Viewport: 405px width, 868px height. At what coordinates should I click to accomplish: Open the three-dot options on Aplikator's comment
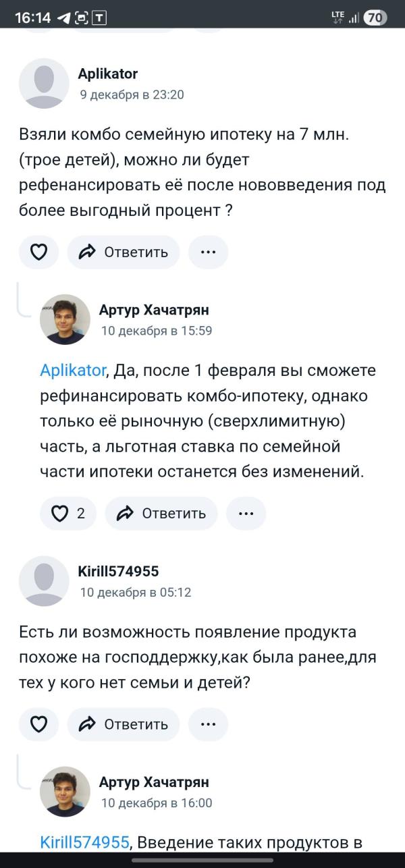point(209,251)
